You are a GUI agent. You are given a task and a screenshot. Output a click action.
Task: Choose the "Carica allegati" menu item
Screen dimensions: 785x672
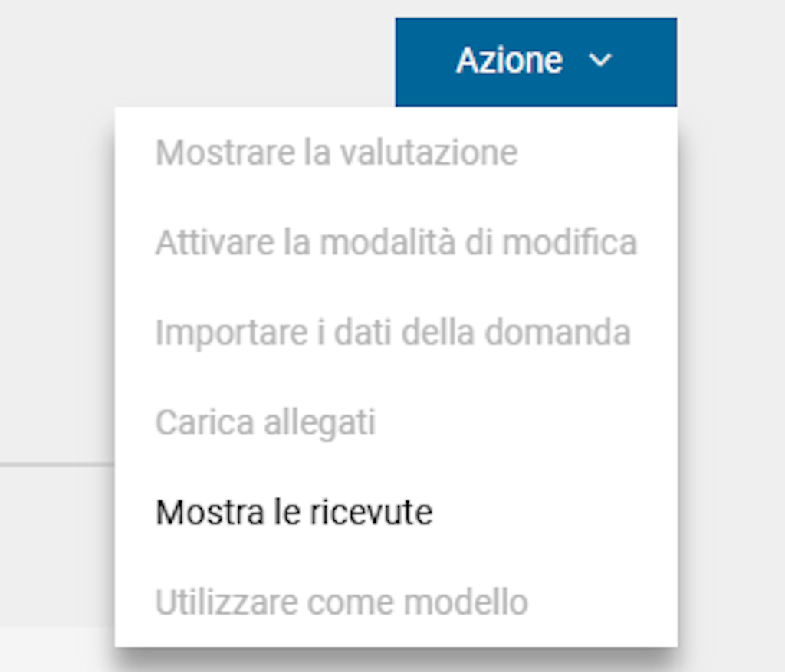(x=265, y=422)
